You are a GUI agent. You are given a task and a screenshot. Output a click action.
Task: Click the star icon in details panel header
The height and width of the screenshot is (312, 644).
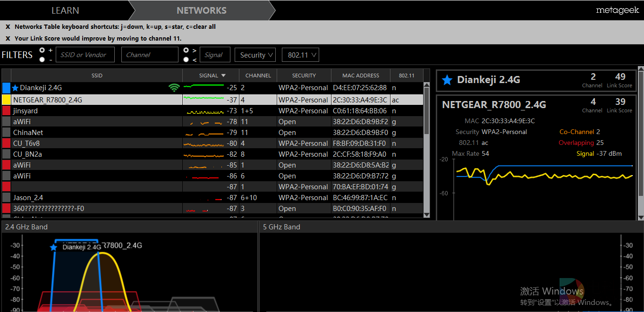pos(447,80)
